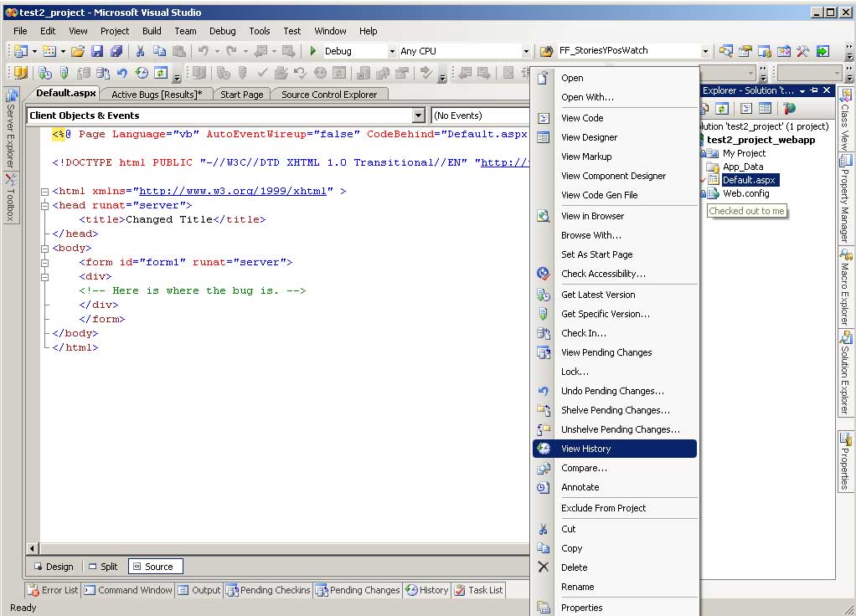Click the Source Control Explorer toolbar icon
Viewport: 856px width, 616px height.
[19, 73]
